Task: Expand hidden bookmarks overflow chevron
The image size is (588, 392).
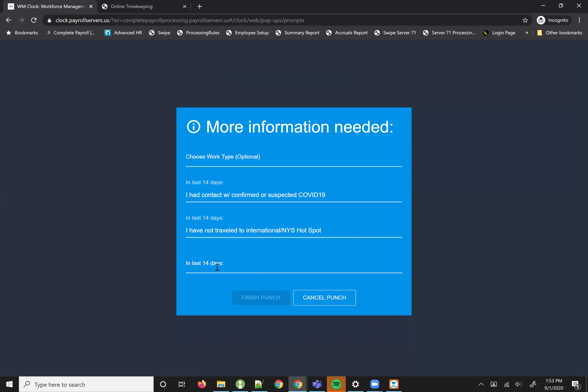Action: 527,33
